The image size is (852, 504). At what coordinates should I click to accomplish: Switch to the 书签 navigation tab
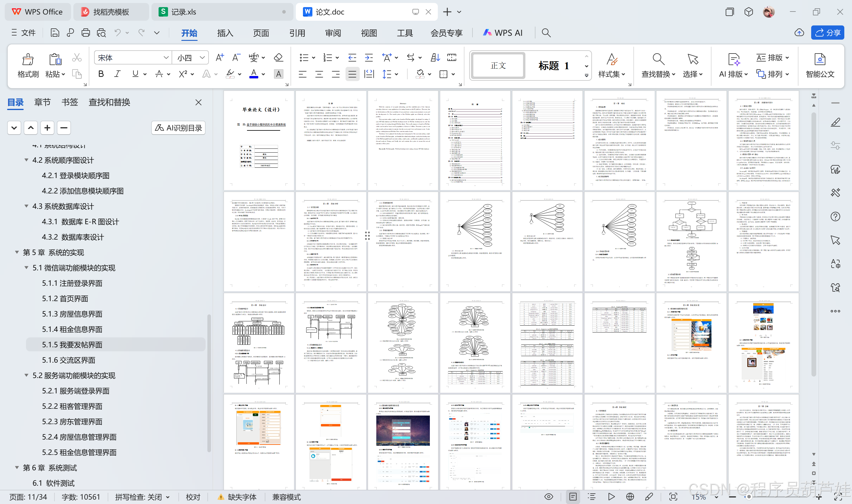(x=70, y=102)
